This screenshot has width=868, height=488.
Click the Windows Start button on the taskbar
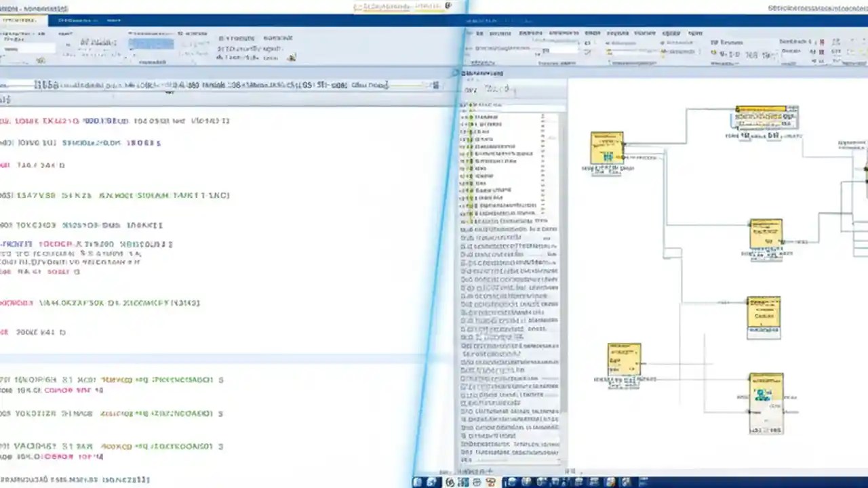[x=417, y=482]
